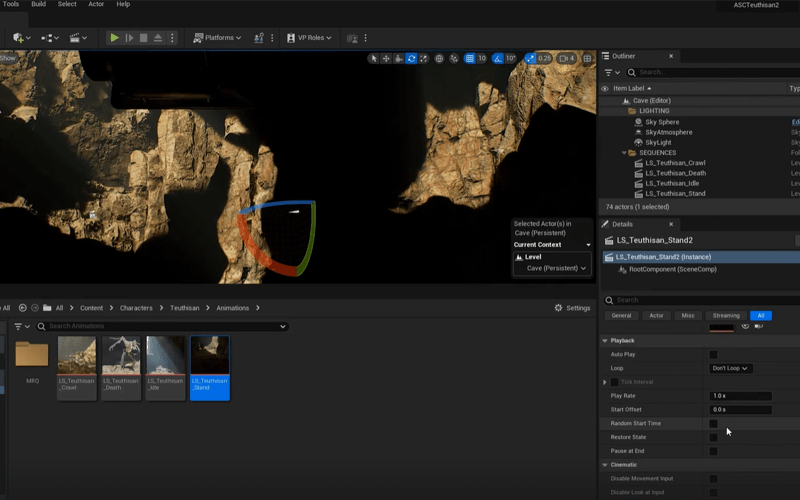Open the LS_Teuthisan_Death sequence thumbnail
800x500 pixels.
[x=121, y=355]
